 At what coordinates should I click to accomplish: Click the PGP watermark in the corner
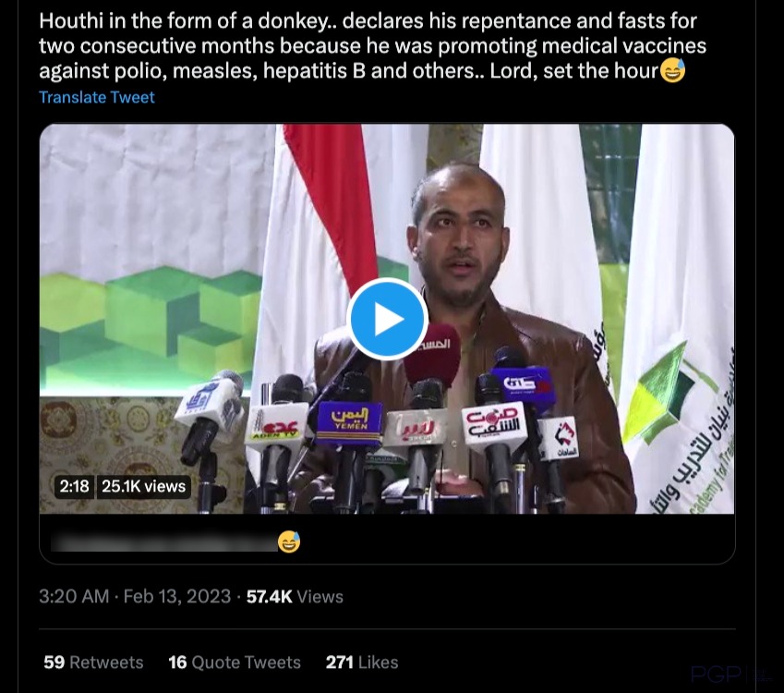(x=716, y=674)
